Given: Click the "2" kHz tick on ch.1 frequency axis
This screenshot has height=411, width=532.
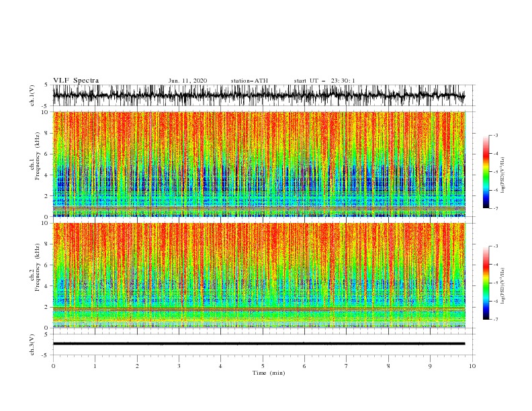Looking at the screenshot, I should (x=47, y=196).
